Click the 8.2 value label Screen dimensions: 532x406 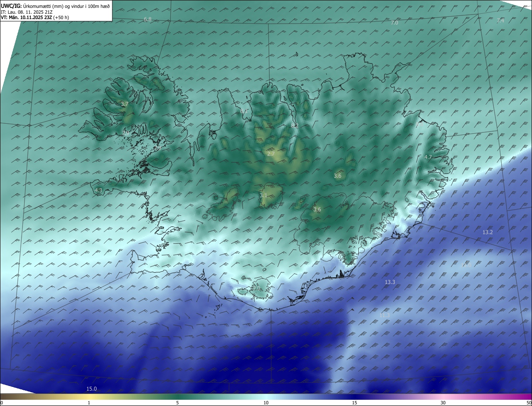pyautogui.click(x=295, y=125)
